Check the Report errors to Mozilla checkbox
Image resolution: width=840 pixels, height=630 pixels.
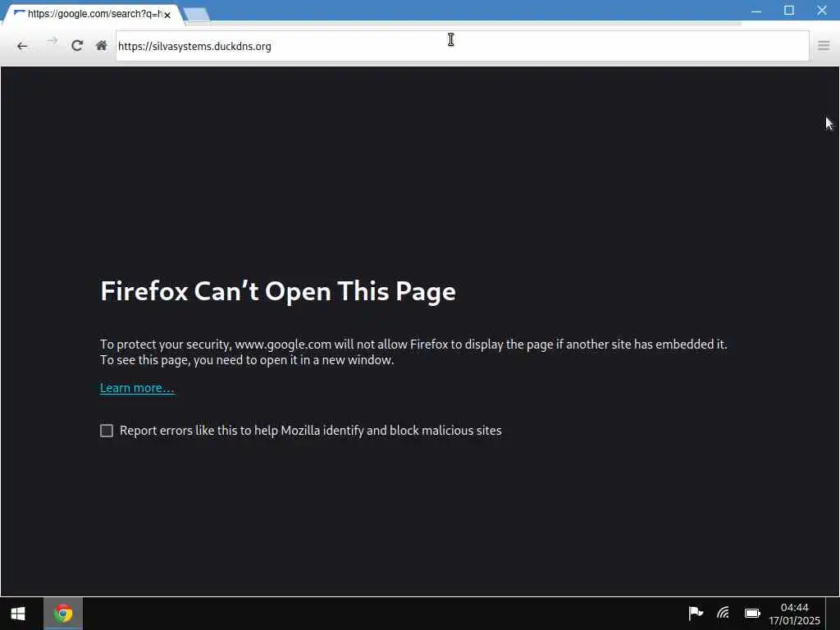pyautogui.click(x=107, y=431)
